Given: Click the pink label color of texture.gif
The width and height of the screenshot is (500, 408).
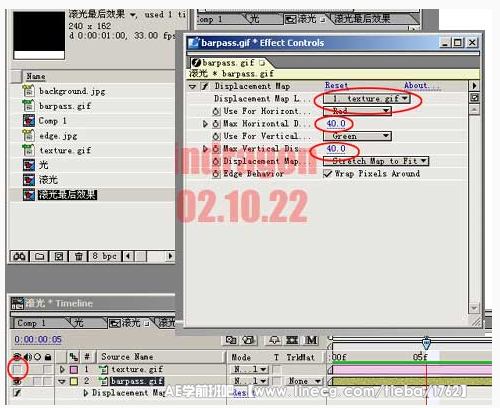Looking at the screenshot, I should point(74,369).
